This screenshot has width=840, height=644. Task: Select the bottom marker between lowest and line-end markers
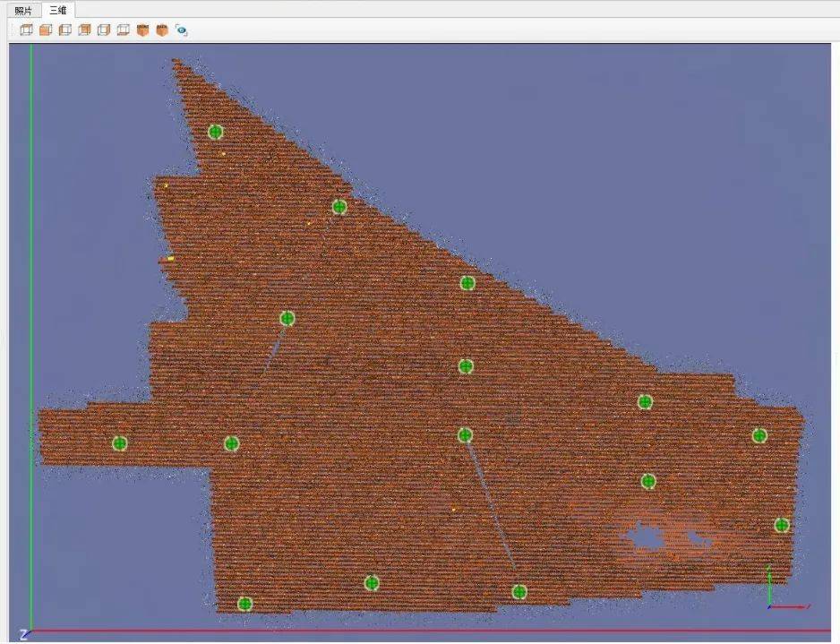(x=372, y=583)
